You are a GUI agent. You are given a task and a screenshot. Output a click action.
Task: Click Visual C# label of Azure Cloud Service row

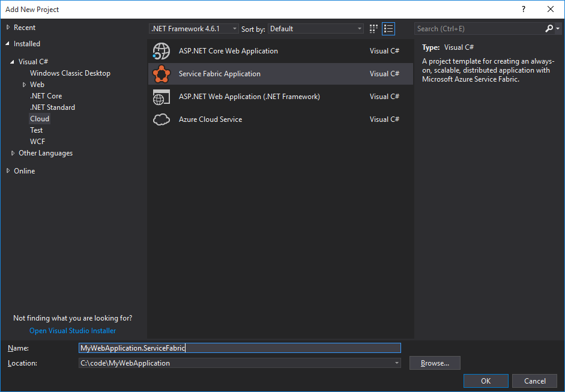[x=384, y=119]
